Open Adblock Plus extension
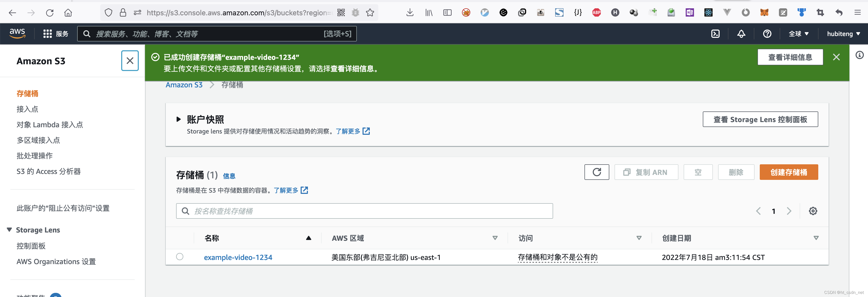Viewport: 868px width, 297px height. pos(596,13)
